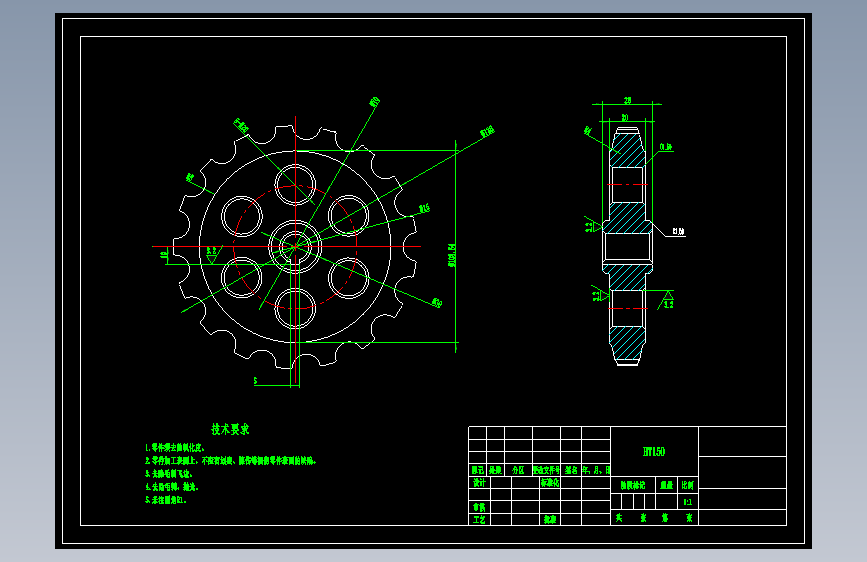Click the 20 width dimension on side view

point(625,117)
